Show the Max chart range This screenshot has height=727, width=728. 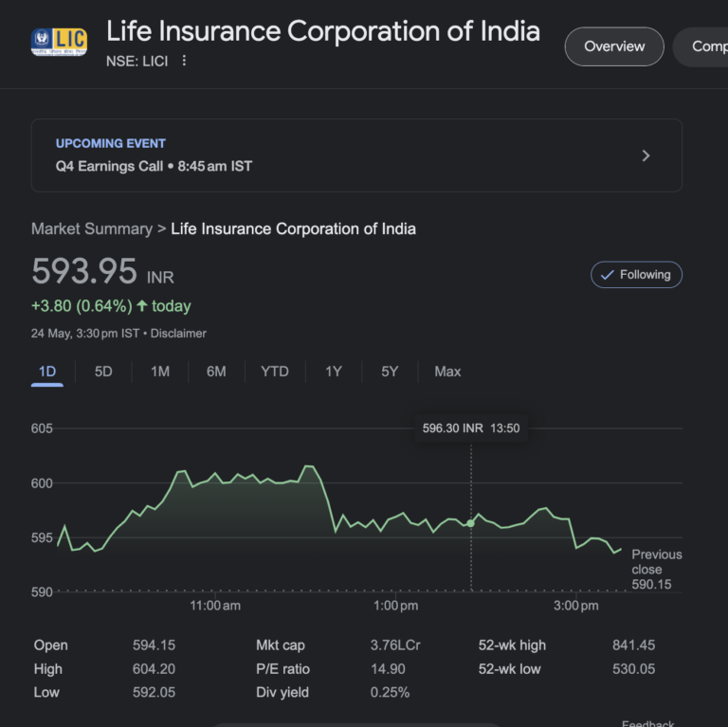(x=447, y=372)
